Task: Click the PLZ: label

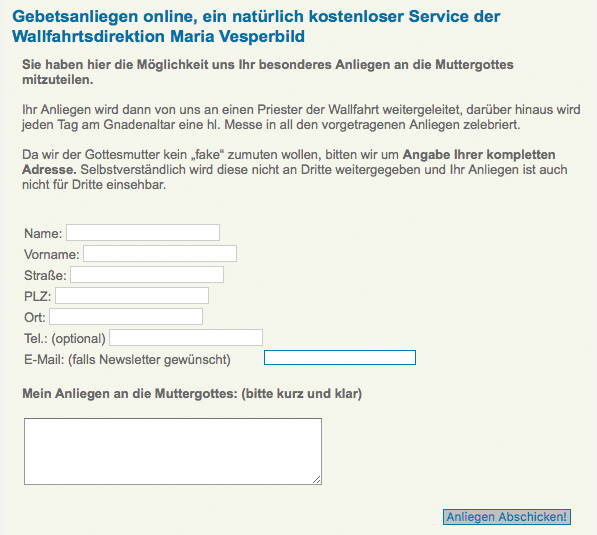Action: (38, 296)
